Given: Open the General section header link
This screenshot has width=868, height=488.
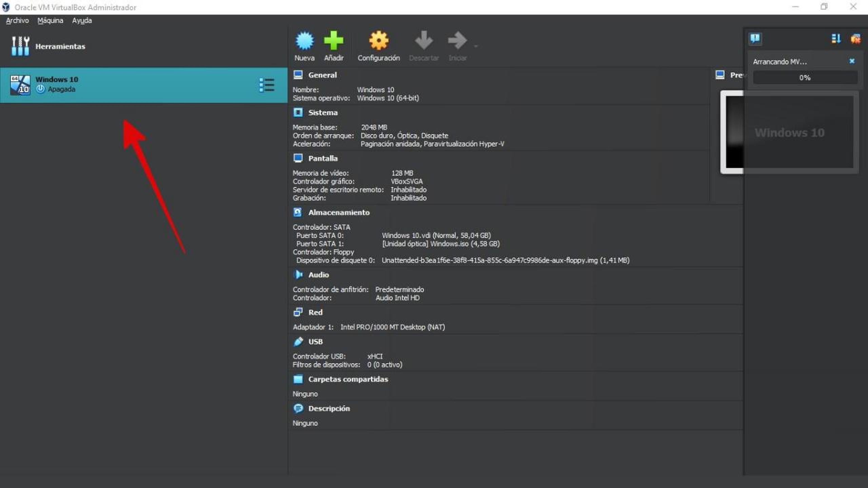Looking at the screenshot, I should (x=323, y=75).
